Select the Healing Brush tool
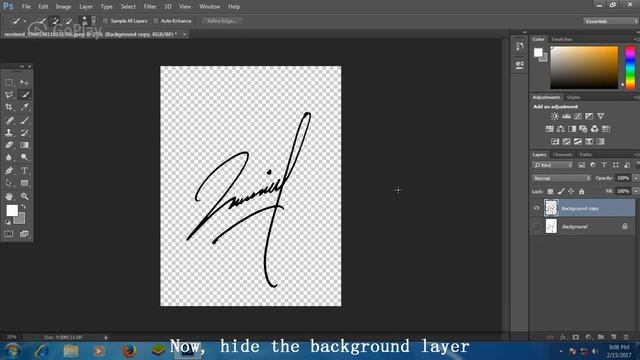 (9, 120)
